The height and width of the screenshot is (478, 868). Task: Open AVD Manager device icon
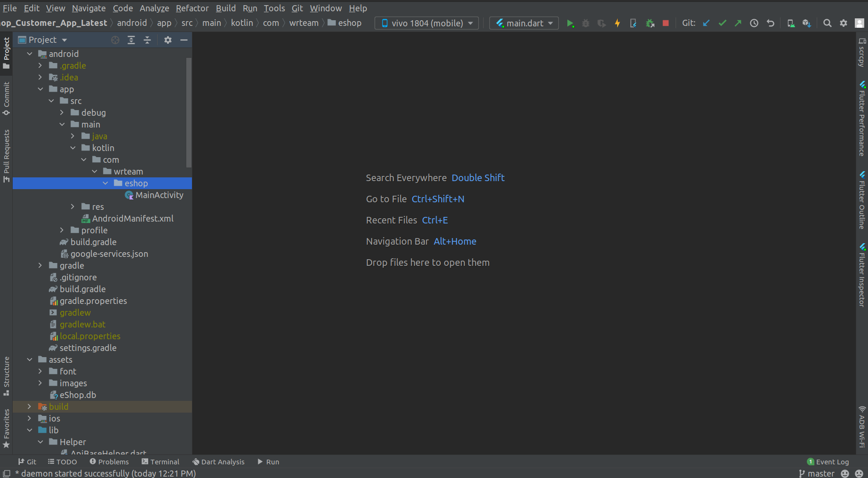(x=791, y=23)
